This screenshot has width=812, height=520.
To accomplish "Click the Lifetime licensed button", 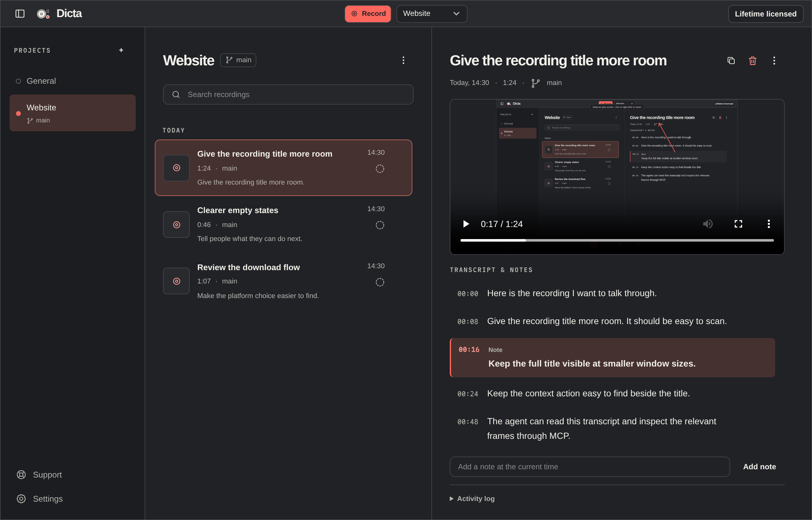I will click(x=766, y=14).
